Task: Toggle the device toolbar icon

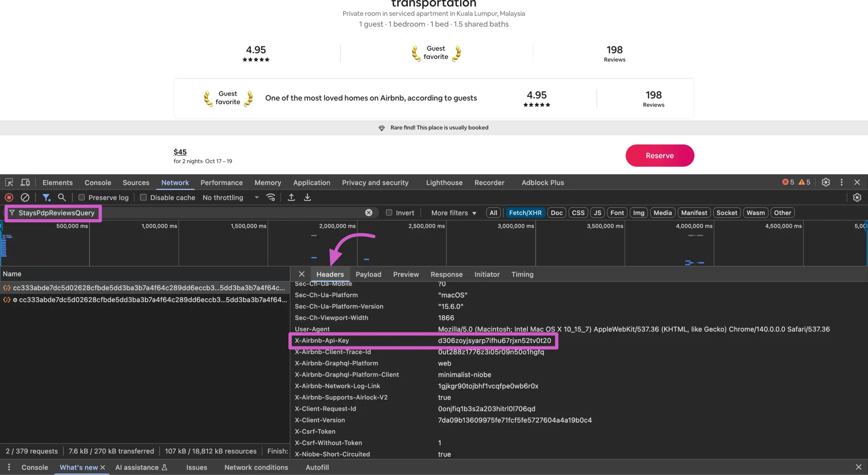Action: (x=25, y=183)
